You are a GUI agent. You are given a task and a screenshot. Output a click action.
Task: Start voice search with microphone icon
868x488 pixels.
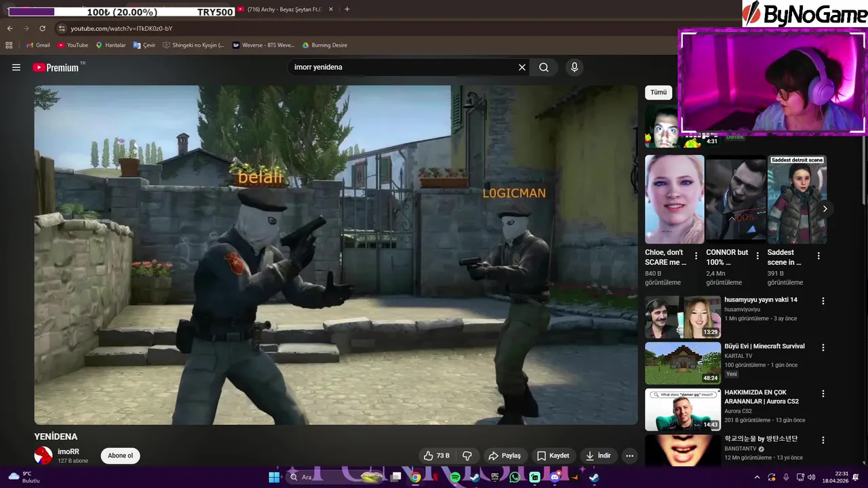[x=574, y=67]
